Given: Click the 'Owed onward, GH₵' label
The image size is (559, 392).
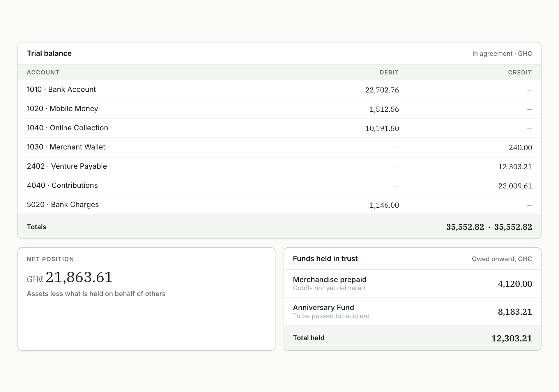Looking at the screenshot, I should click(x=502, y=259).
